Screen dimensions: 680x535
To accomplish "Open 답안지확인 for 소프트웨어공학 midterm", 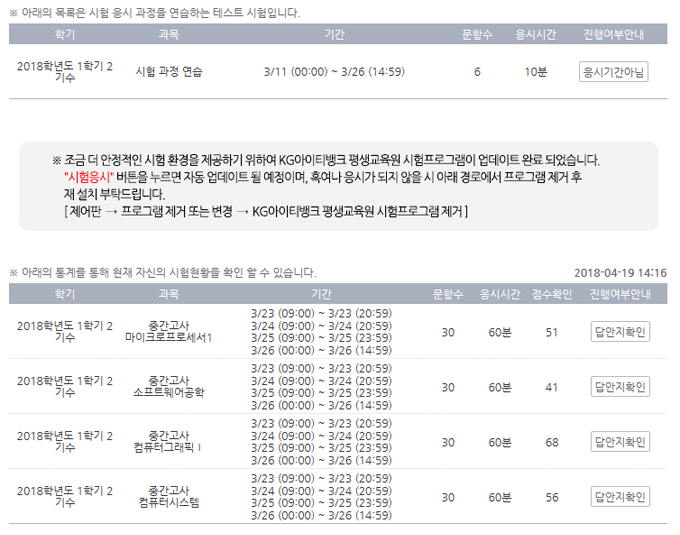I will tap(620, 387).
